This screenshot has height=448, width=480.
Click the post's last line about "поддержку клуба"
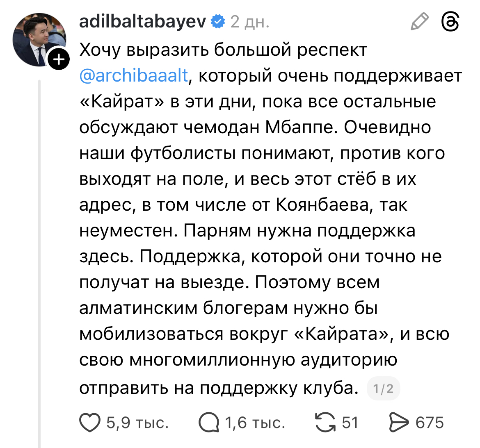(217, 388)
